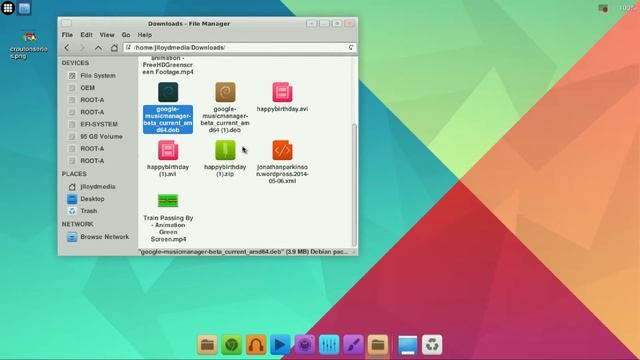Click the FreeHDGreenscreen Footage.mp4 file label
Viewport: 640px width, 360px height.
168,65
